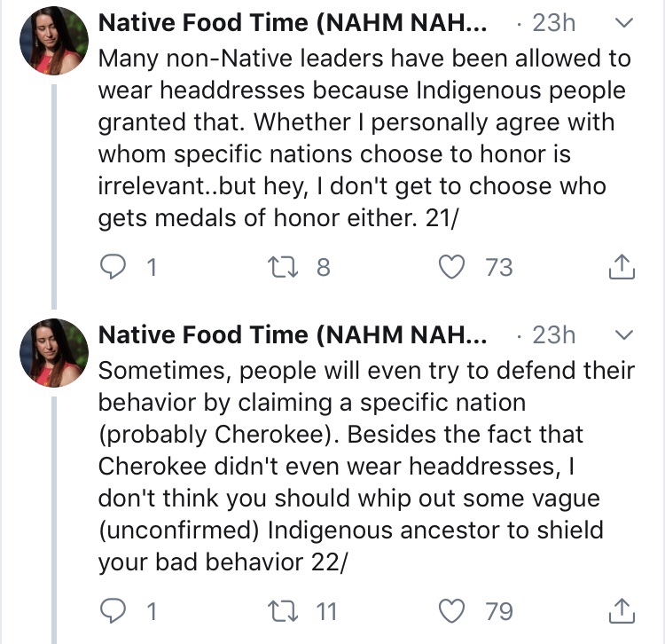Open tweet text about non-Native leaders
The width and height of the screenshot is (665, 644).
click(364, 137)
